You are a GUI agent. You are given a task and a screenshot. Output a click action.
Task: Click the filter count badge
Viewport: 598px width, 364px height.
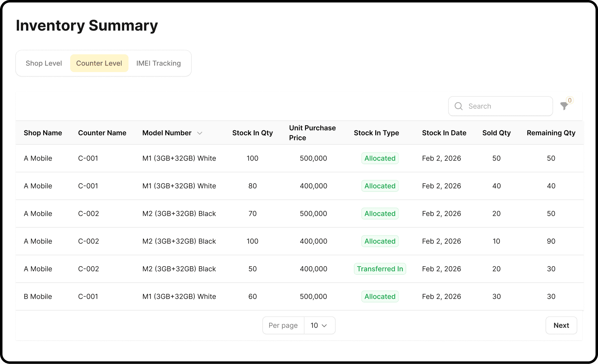(x=570, y=100)
